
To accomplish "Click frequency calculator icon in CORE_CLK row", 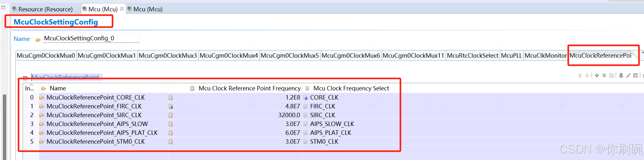I will (171, 98).
